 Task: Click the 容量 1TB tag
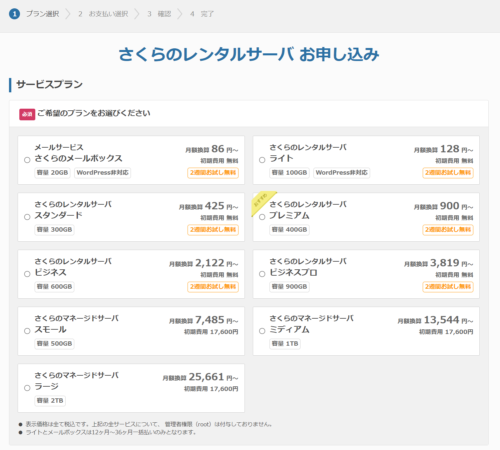(285, 344)
